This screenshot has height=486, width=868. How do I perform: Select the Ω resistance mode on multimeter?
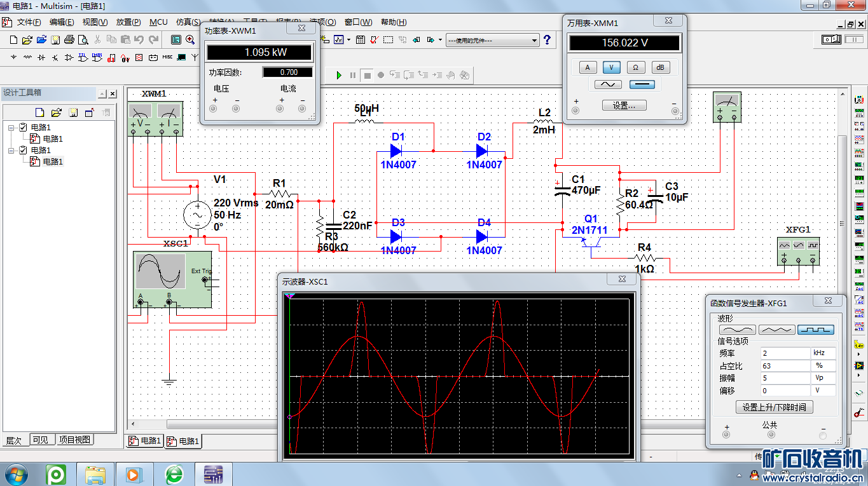(635, 67)
